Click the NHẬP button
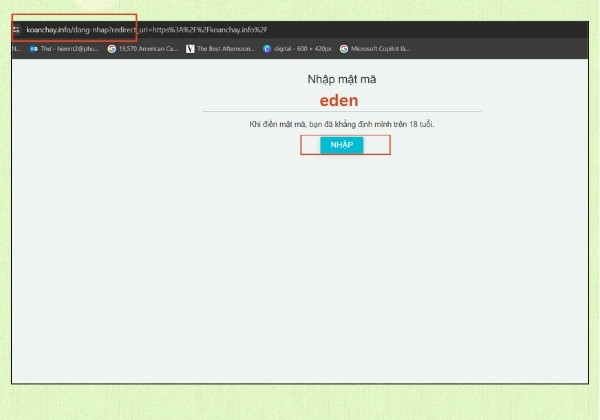 (x=341, y=145)
